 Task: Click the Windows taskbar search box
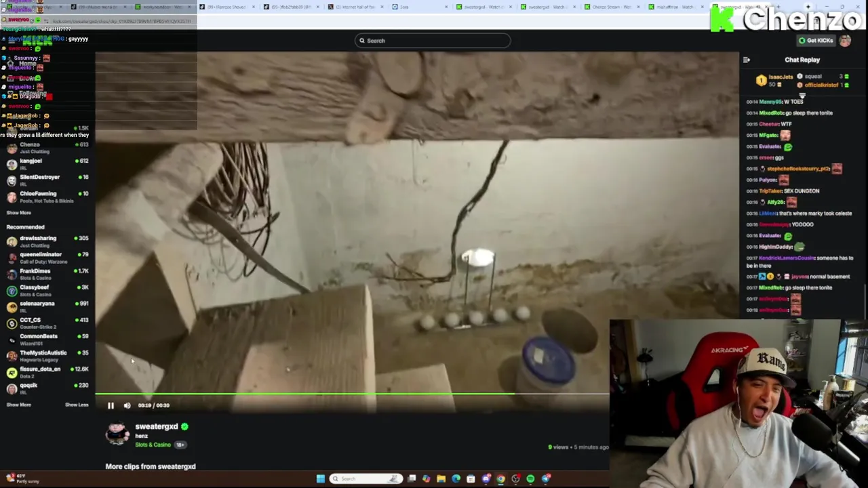coord(366,479)
